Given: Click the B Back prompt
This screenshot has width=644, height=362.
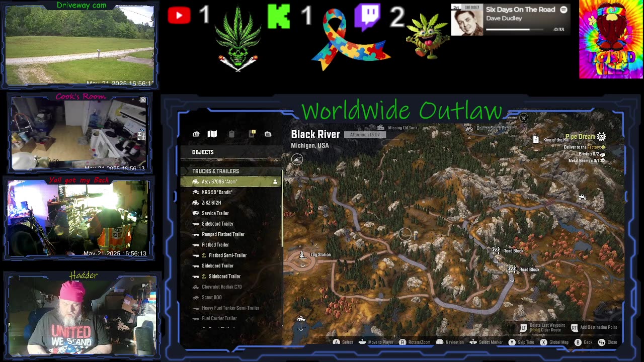Looking at the screenshot, I should click(584, 342).
